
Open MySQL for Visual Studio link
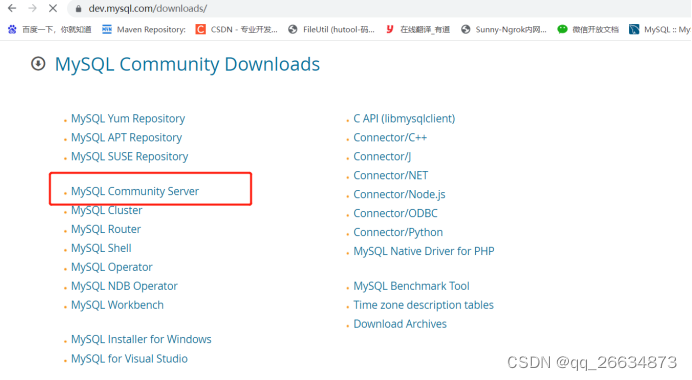point(129,358)
